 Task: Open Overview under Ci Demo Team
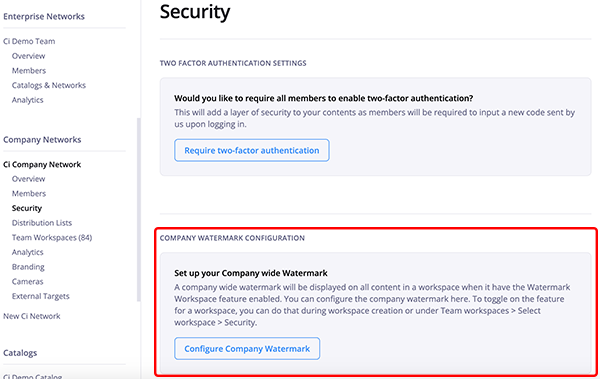pos(28,56)
